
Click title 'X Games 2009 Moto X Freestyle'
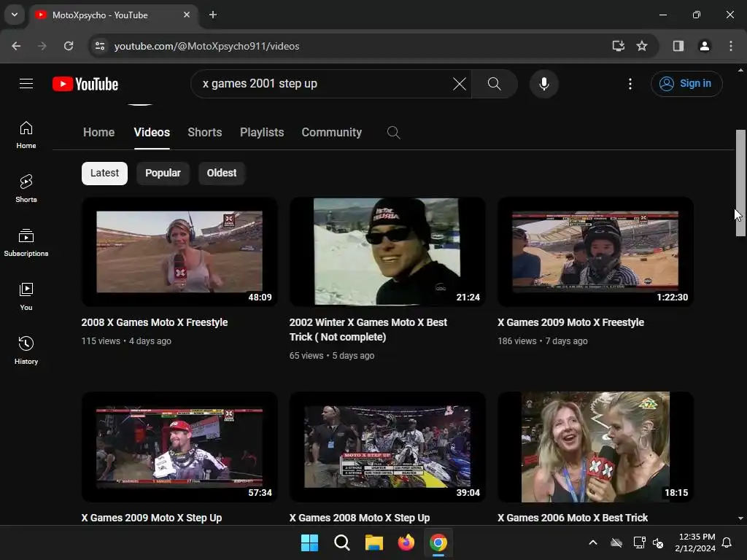coord(570,322)
